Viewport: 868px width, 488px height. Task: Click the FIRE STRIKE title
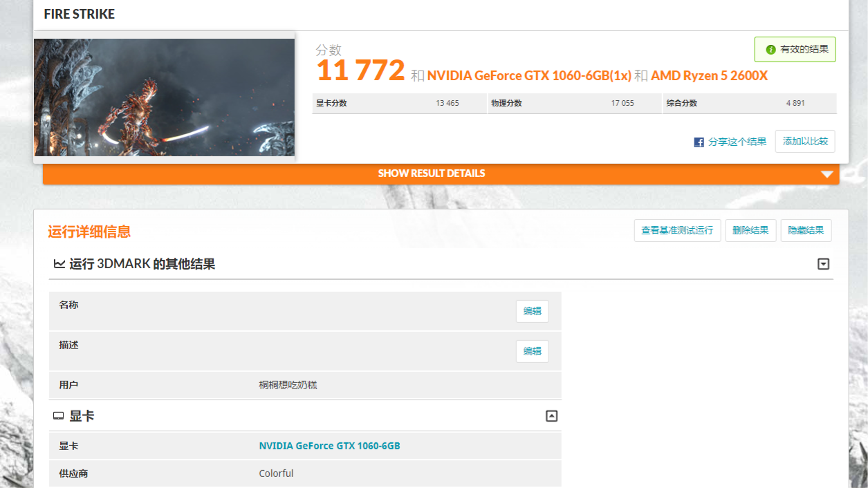pyautogui.click(x=80, y=14)
